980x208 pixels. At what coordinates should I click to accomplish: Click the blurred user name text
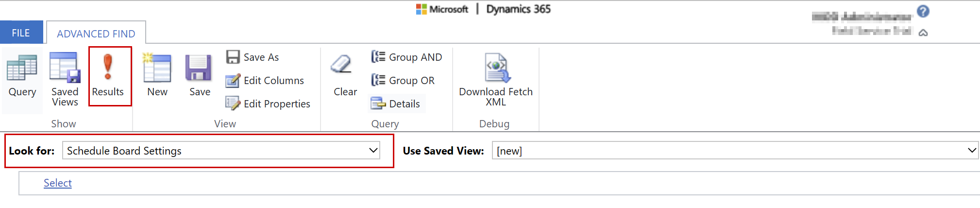[x=862, y=17]
